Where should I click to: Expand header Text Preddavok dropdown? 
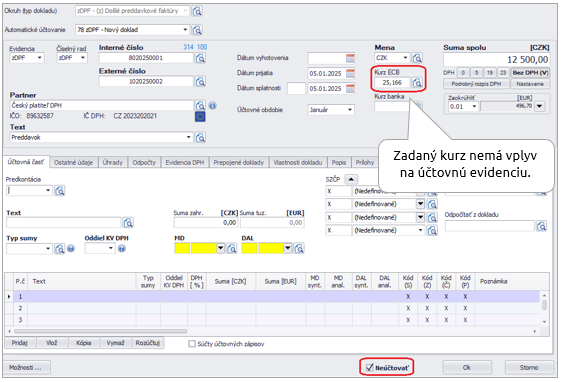pos(189,137)
